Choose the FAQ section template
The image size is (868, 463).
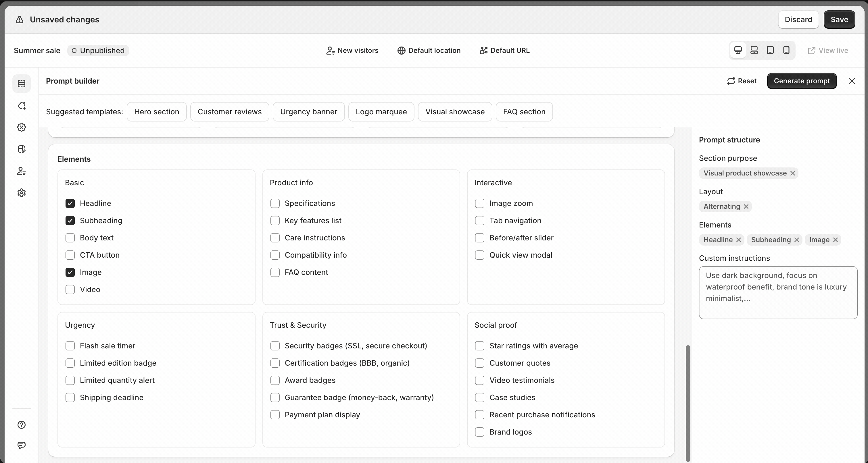[x=524, y=112]
